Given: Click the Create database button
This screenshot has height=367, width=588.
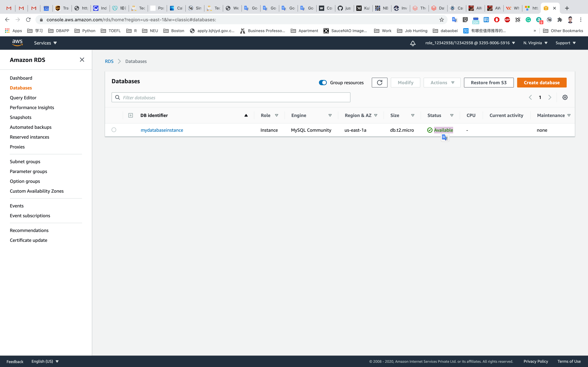Looking at the screenshot, I should (x=542, y=83).
